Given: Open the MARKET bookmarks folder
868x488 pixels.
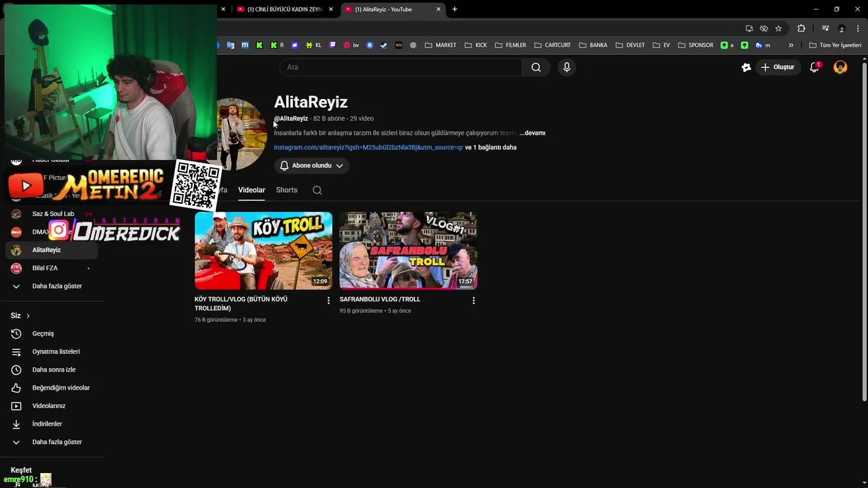Looking at the screenshot, I should (440, 45).
